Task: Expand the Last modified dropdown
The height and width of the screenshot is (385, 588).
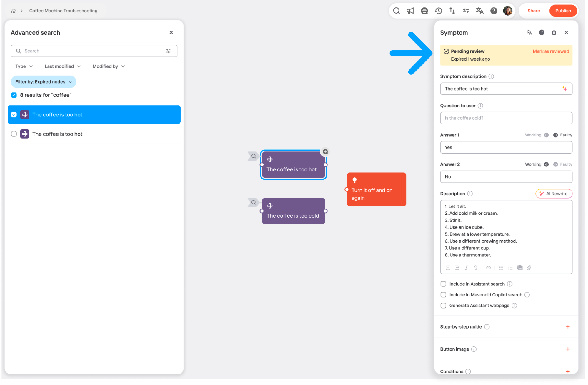Action: pyautogui.click(x=62, y=66)
